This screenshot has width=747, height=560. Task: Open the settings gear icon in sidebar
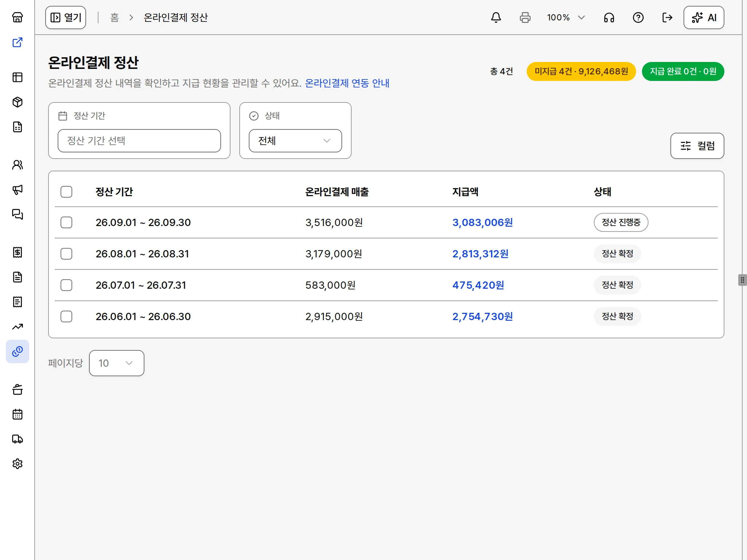pos(18,464)
